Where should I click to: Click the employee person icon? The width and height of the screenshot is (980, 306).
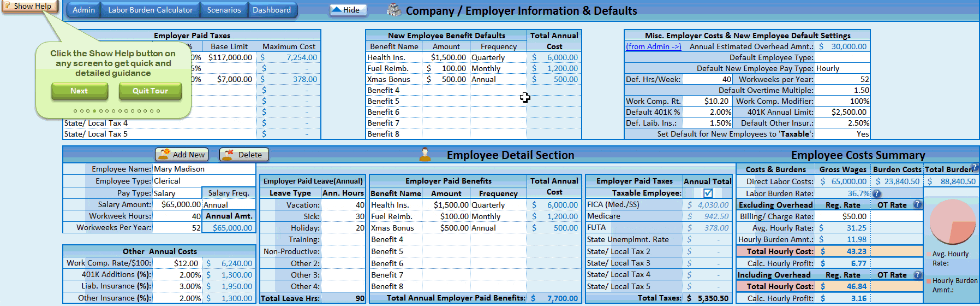(x=425, y=155)
